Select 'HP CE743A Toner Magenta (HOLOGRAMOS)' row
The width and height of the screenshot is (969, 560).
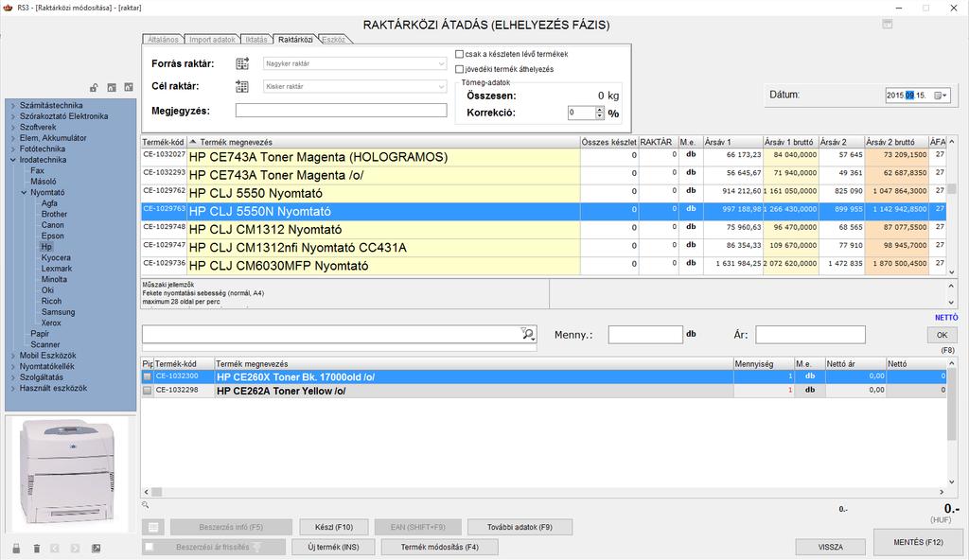544,157
